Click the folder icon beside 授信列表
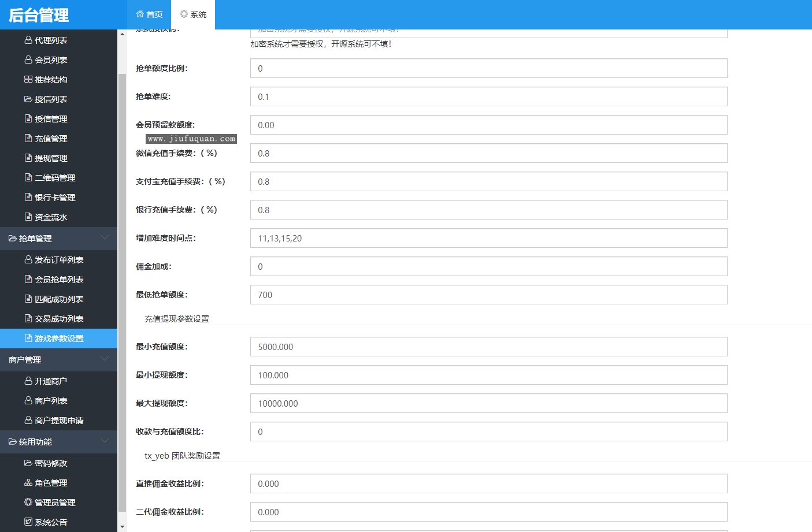 coord(28,99)
